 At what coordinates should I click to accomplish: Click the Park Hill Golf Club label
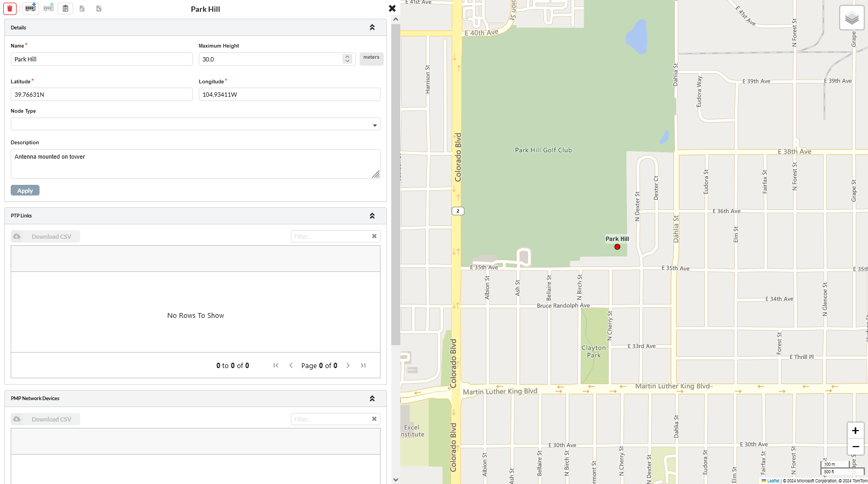pyautogui.click(x=543, y=150)
